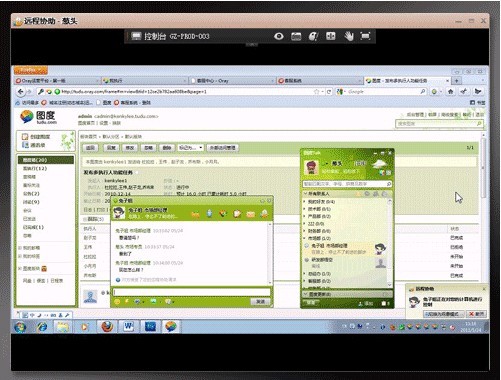This screenshot has width=501, height=380.
Task: Click the 回复 reply button
Action: (x=111, y=148)
